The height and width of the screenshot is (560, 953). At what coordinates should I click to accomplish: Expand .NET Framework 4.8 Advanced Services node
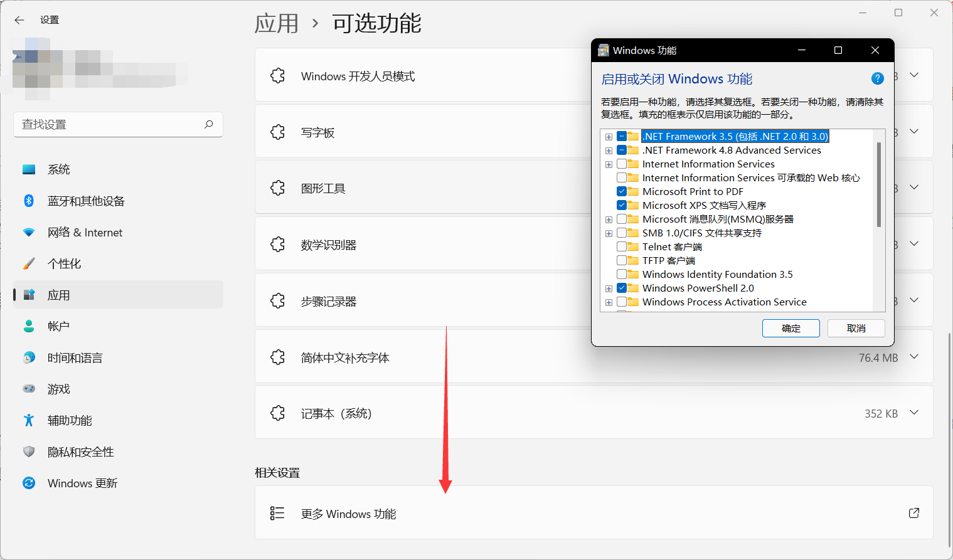pyautogui.click(x=609, y=151)
